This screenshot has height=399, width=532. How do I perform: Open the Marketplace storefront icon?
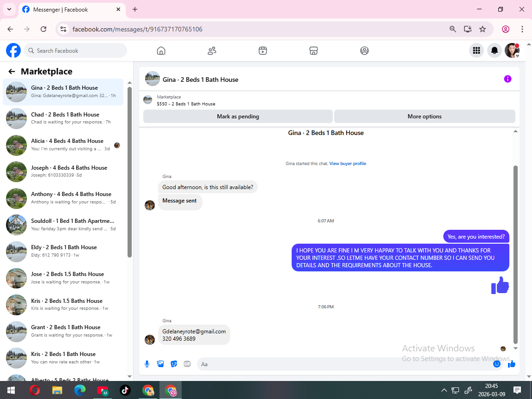[x=313, y=50]
